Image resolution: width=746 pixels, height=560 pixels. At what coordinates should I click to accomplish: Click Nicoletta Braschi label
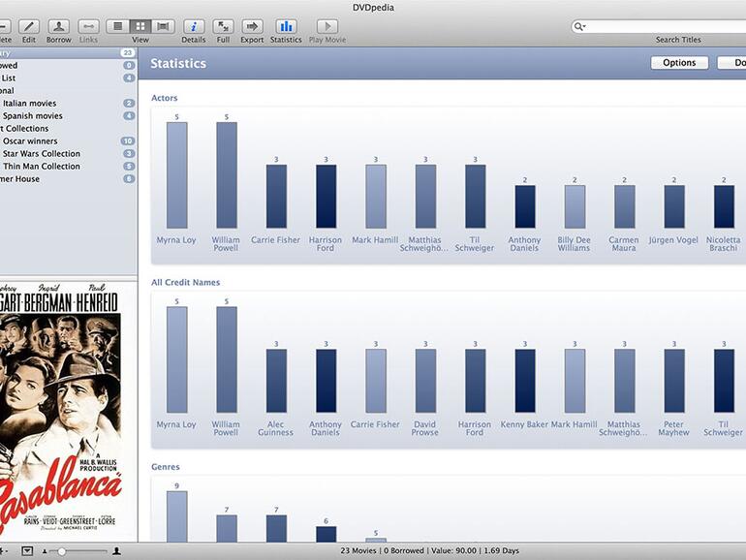[x=723, y=244]
